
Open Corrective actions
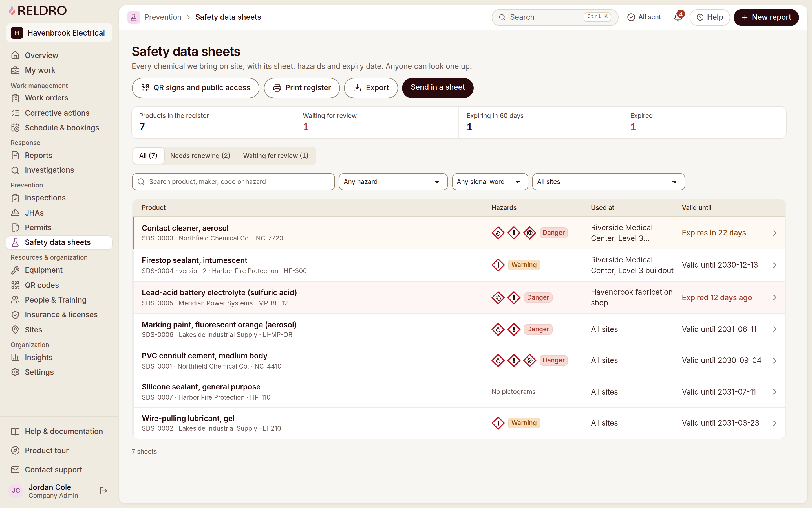[59, 113]
